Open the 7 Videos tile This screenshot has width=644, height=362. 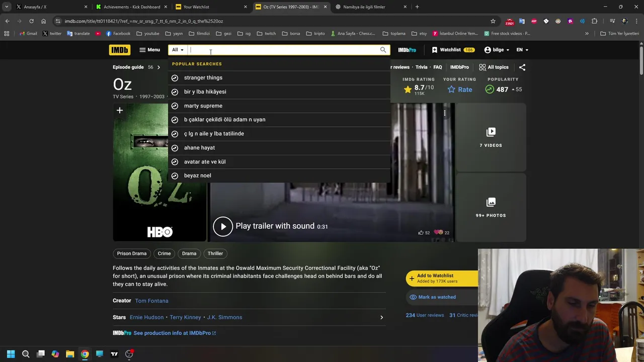pyautogui.click(x=491, y=137)
